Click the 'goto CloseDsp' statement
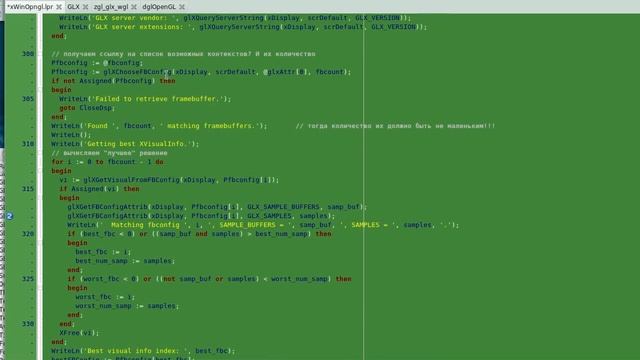The height and width of the screenshot is (360, 640). pos(86,108)
